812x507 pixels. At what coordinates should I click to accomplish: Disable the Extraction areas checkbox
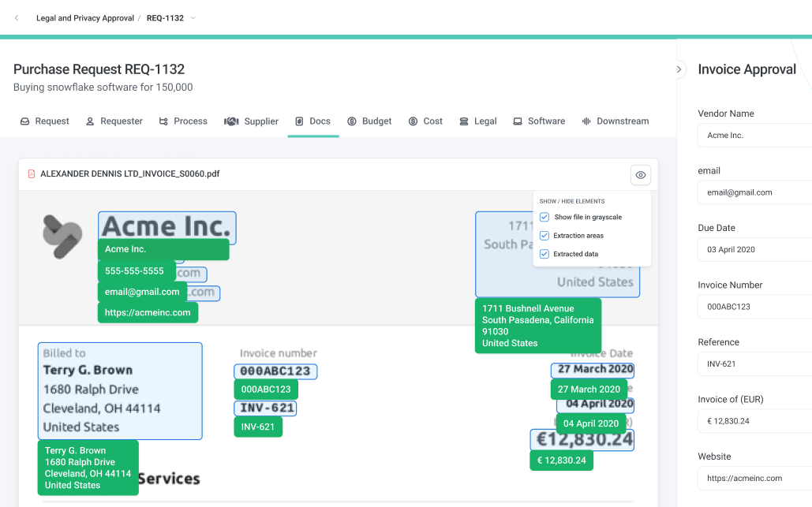(544, 235)
